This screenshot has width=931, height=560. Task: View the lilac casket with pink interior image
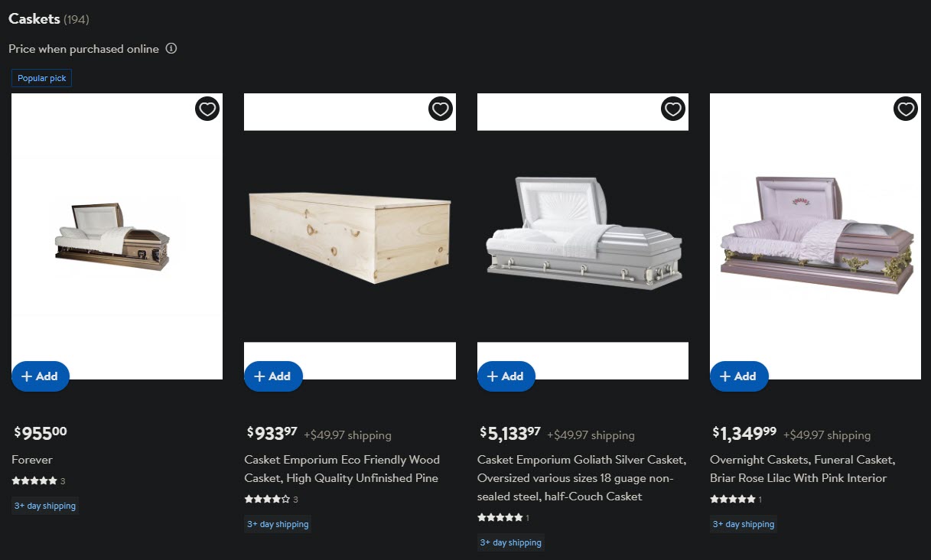click(x=815, y=236)
